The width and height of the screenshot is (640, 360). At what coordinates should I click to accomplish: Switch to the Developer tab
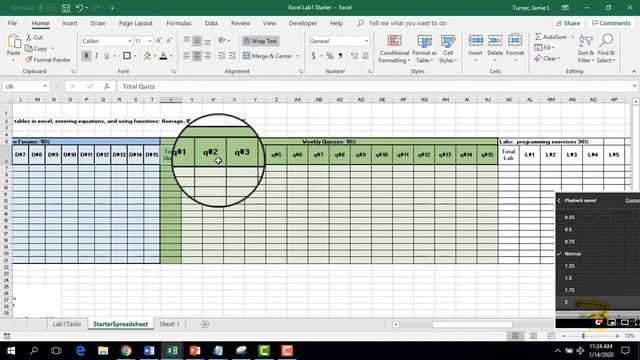pos(302,23)
